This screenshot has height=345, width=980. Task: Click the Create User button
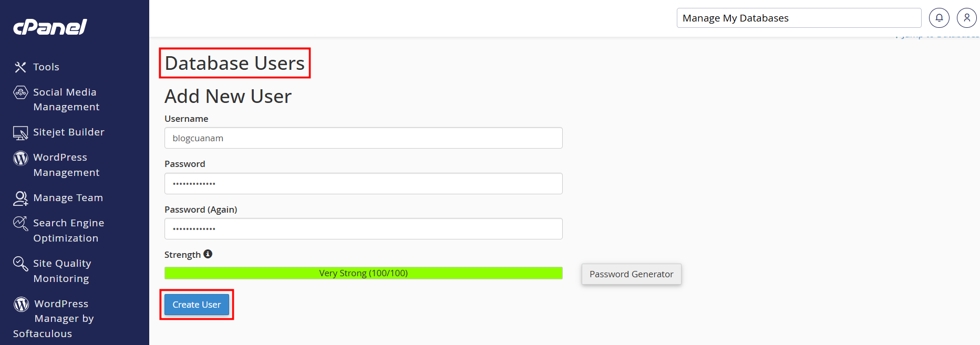tap(197, 304)
